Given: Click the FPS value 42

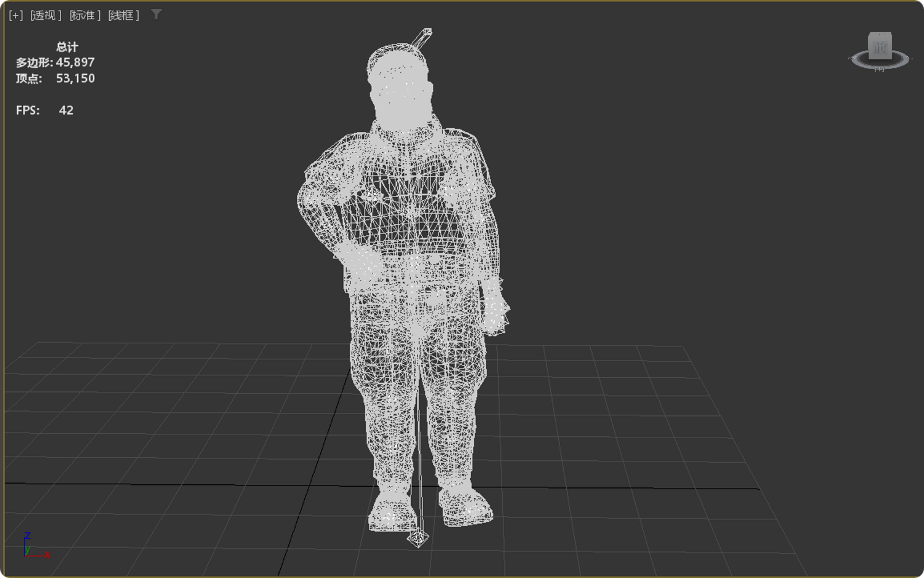Looking at the screenshot, I should click(66, 110).
